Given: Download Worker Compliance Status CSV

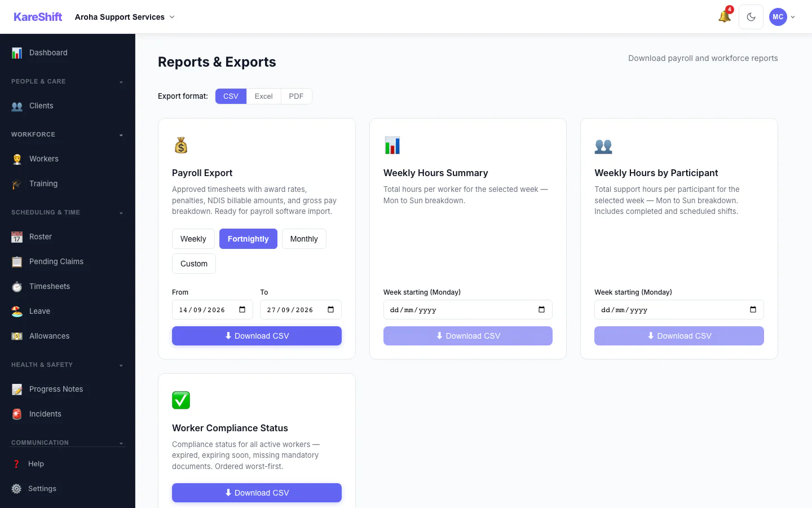Looking at the screenshot, I should point(257,493).
